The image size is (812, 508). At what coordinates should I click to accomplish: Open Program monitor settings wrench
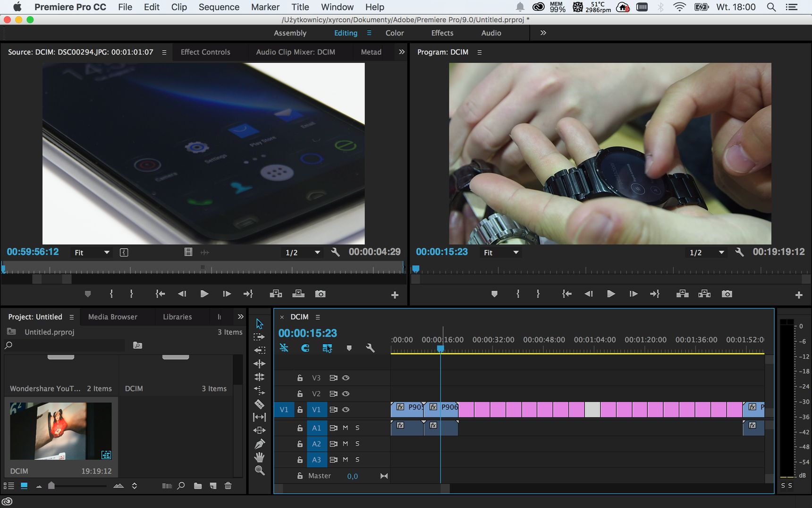(x=739, y=252)
